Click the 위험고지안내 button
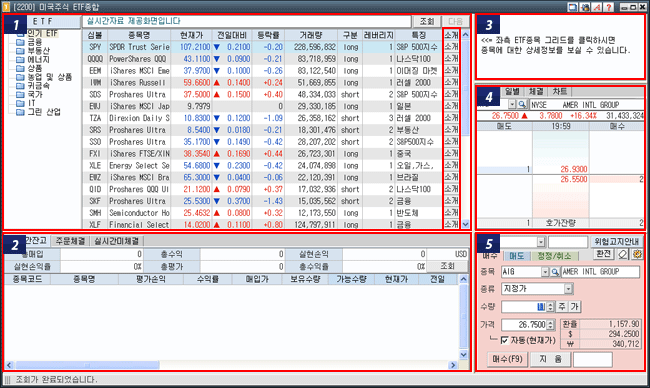Viewport: 650px width, 388px height. point(616,242)
